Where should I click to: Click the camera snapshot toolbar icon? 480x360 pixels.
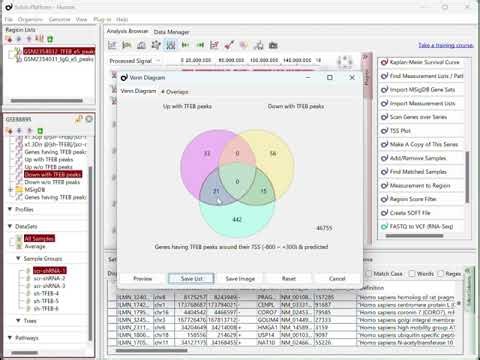pos(273,45)
